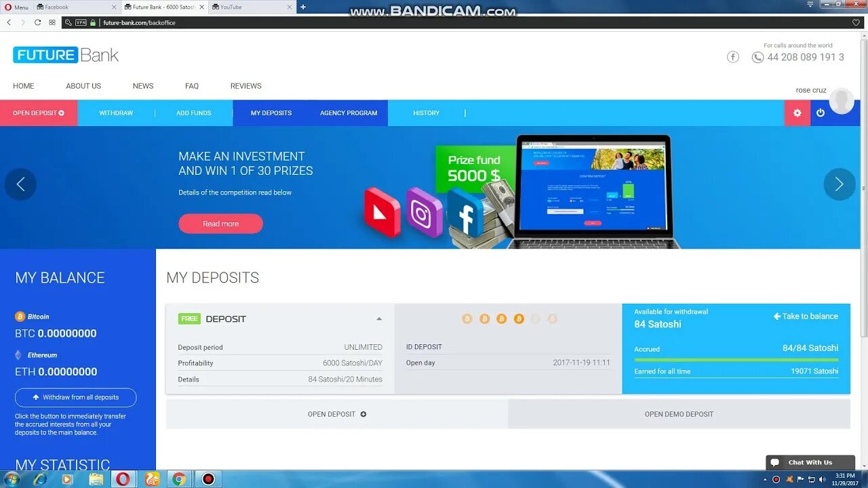Viewport: 868px width, 488px height.
Task: Collapse the FREE deposit card arrow
Action: 379,319
